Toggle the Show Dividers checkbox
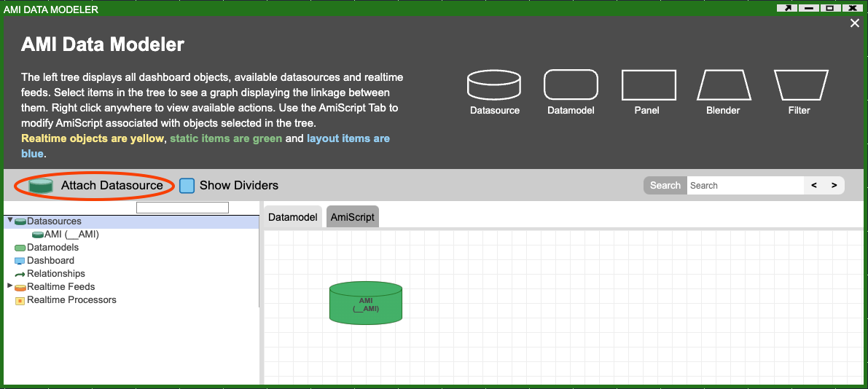Viewport: 868px width, 389px height. [187, 186]
